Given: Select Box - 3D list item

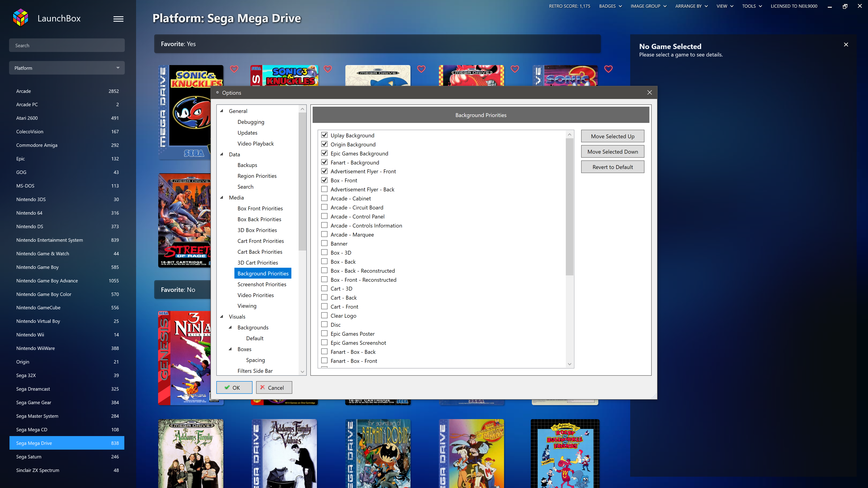Looking at the screenshot, I should [341, 253].
